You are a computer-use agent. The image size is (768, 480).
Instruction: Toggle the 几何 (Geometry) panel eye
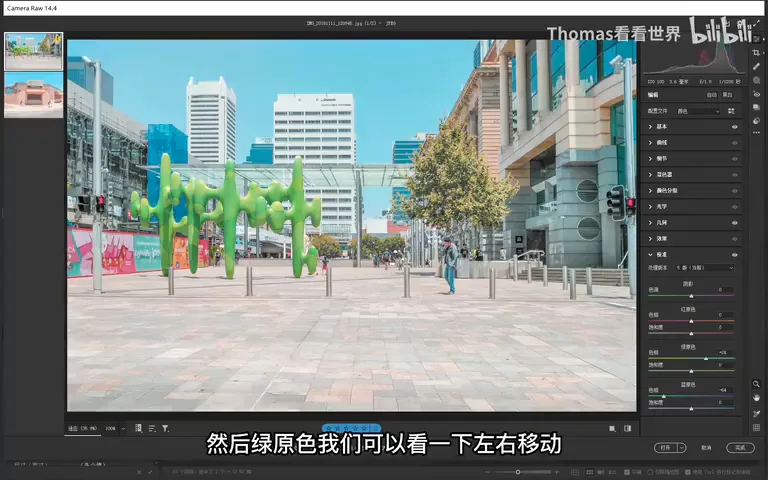[x=735, y=223]
